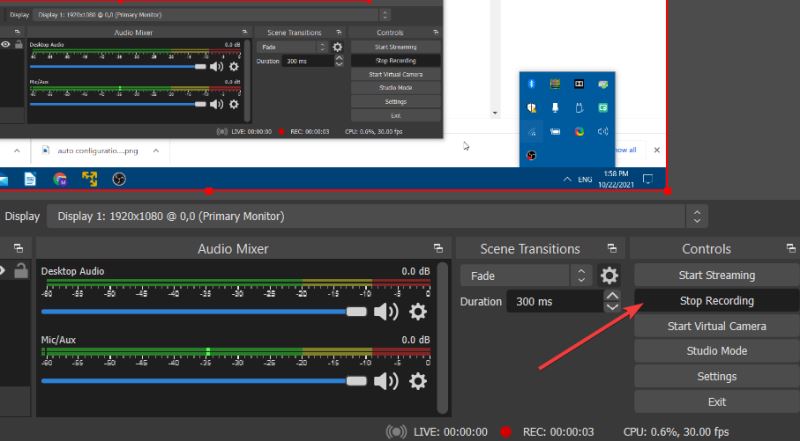The height and width of the screenshot is (441, 800).
Task: Open OBS Settings from Controls
Action: pos(716,377)
